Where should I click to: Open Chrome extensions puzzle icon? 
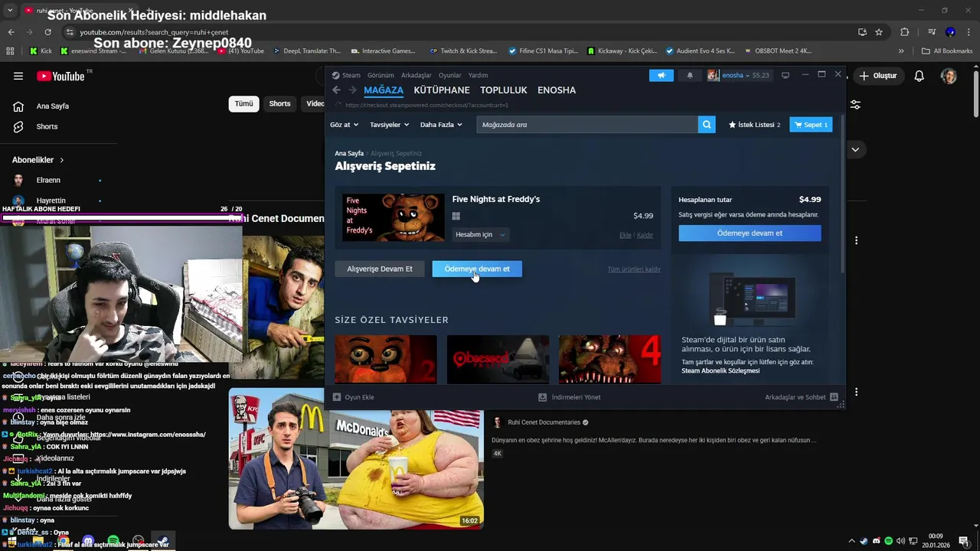tap(904, 32)
